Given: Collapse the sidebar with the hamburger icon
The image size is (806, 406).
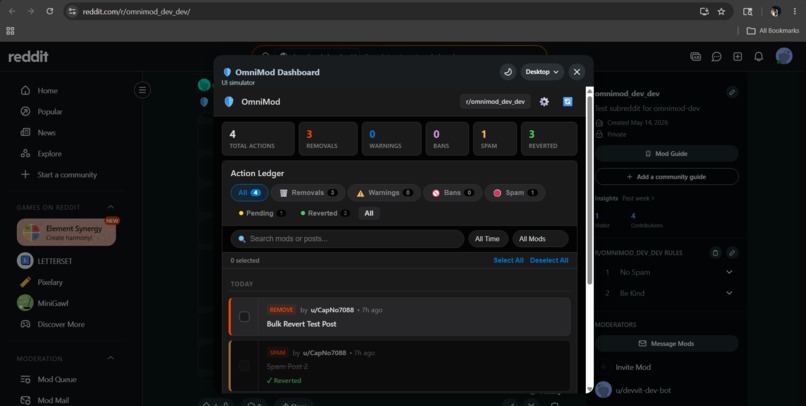Looking at the screenshot, I should 142,90.
